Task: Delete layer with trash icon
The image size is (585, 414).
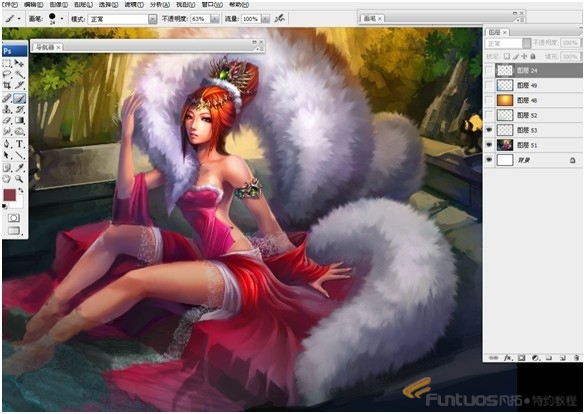Action: click(x=576, y=358)
